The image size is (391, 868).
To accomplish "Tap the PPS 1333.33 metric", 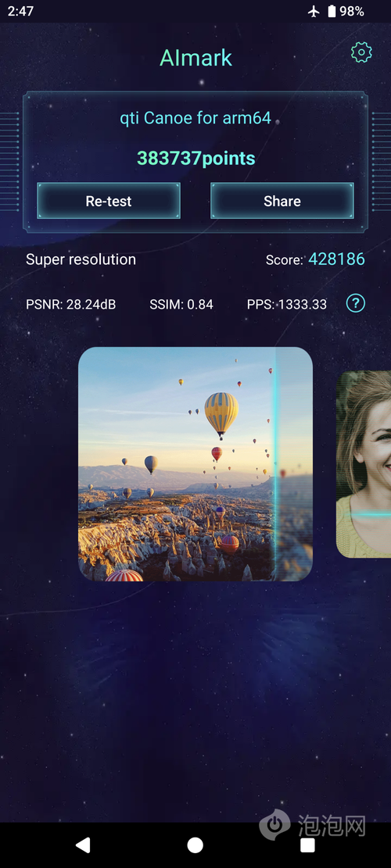I will [287, 304].
